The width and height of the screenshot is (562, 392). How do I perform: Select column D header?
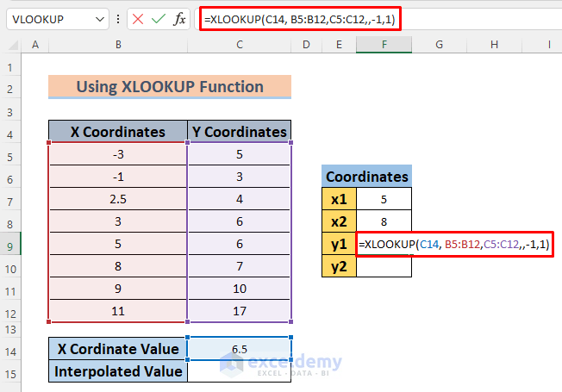pos(306,45)
